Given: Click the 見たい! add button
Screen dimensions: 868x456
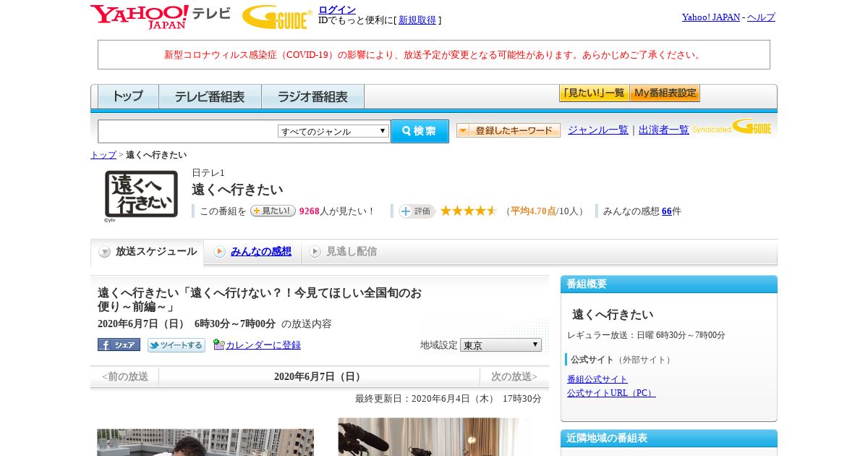Looking at the screenshot, I should tap(273, 211).
